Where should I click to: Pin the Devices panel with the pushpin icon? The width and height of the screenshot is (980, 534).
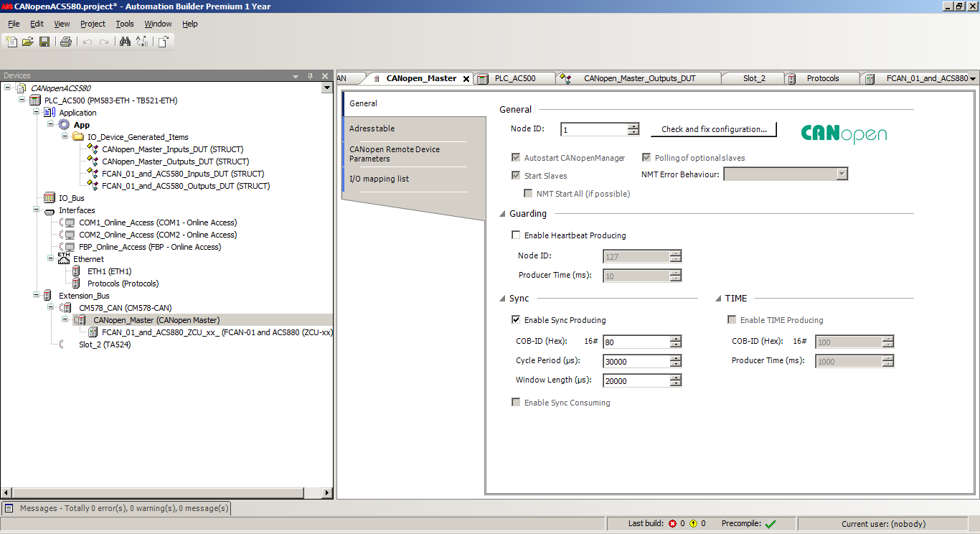[311, 75]
